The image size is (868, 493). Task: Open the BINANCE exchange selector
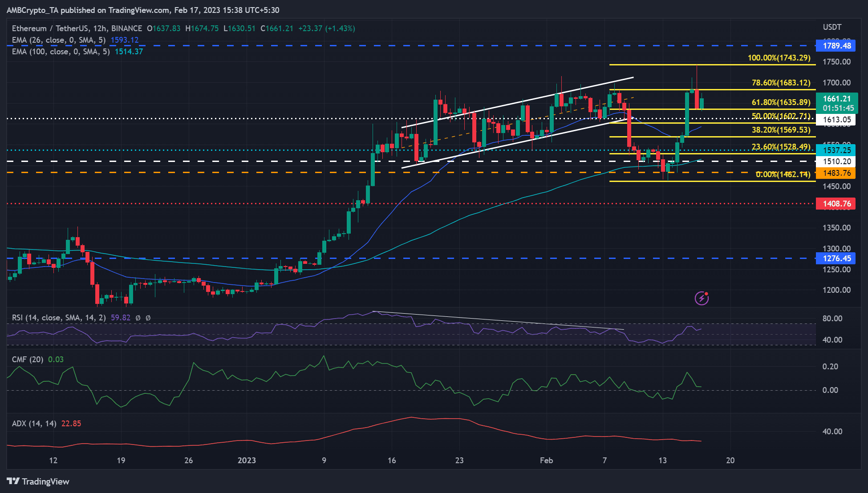127,28
